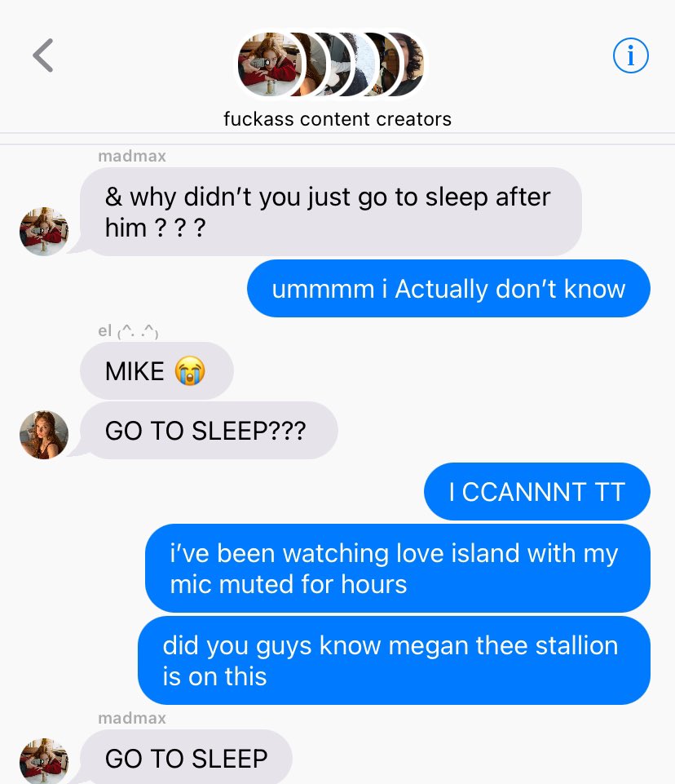Tap the back chevron arrow
675x784 pixels.
pyautogui.click(x=43, y=55)
